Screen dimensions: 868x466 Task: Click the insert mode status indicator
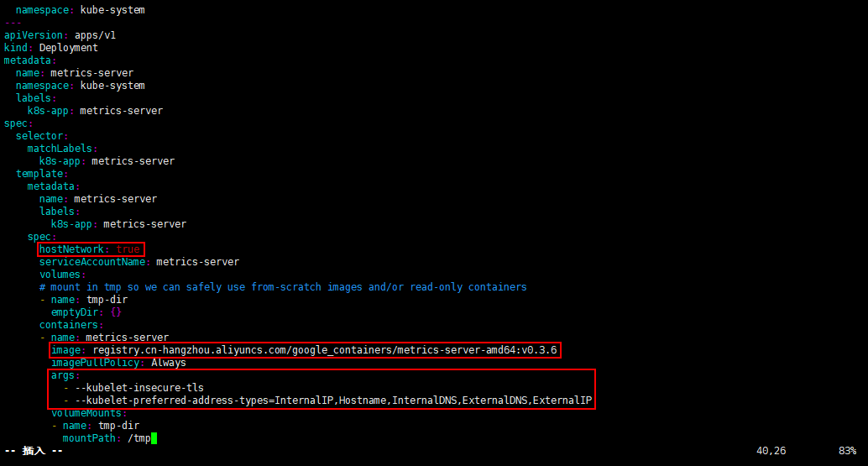coord(34,451)
